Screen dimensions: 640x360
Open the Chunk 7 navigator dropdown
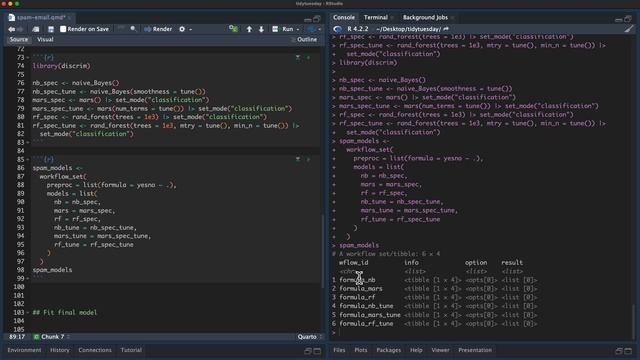pyautogui.click(x=52, y=337)
